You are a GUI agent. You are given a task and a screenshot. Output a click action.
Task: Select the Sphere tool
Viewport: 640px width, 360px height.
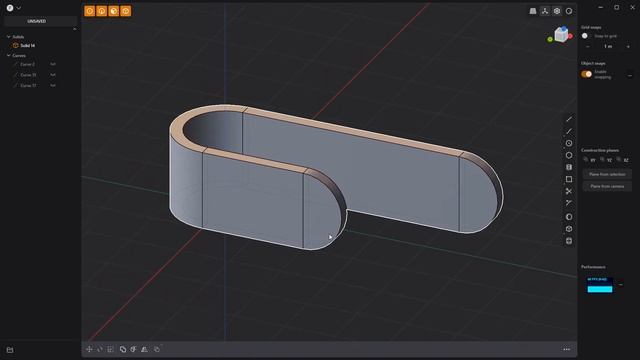(x=569, y=217)
